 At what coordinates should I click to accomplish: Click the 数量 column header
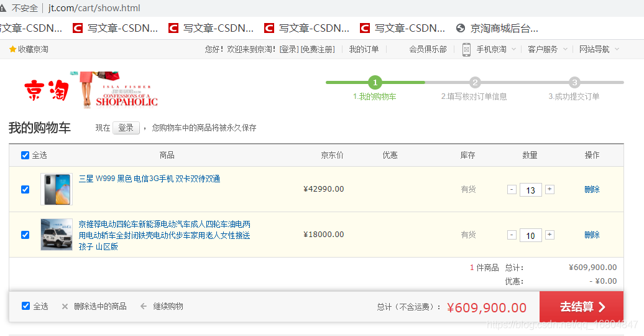click(530, 155)
